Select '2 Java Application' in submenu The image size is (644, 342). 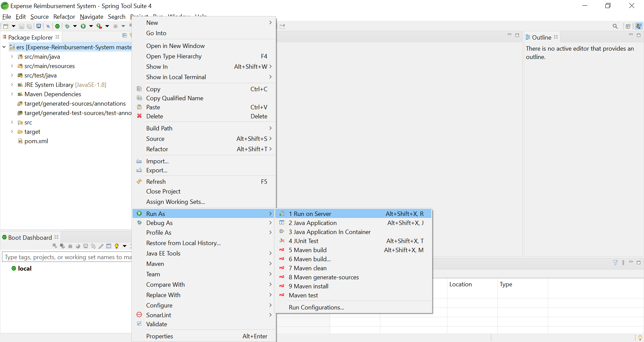(353, 223)
